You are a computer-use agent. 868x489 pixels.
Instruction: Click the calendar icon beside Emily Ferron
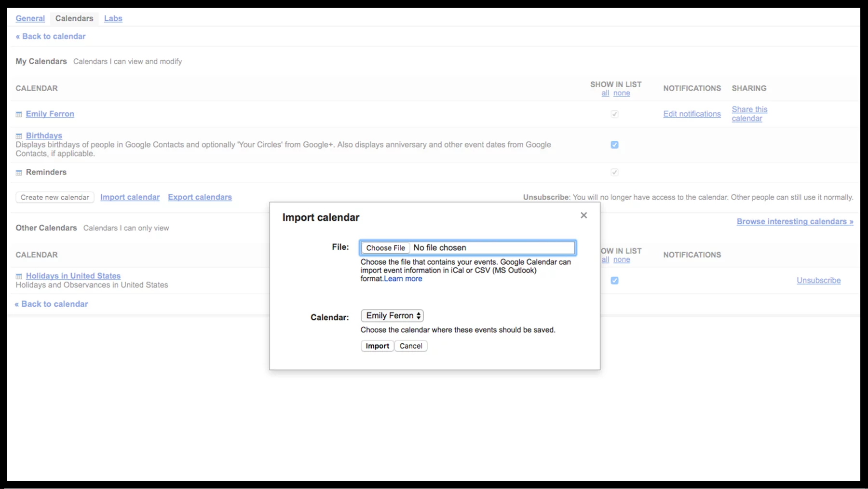[18, 114]
